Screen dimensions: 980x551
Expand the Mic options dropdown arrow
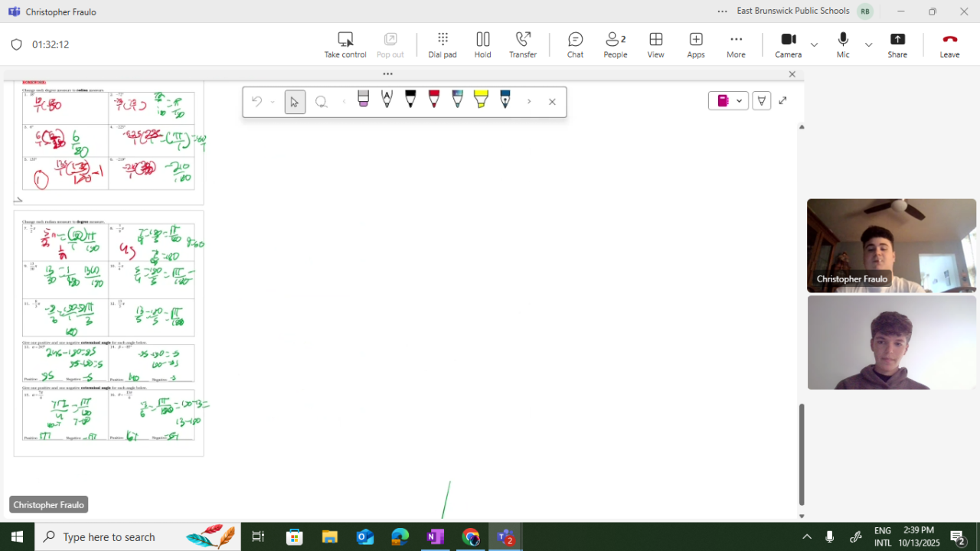pyautogui.click(x=868, y=44)
